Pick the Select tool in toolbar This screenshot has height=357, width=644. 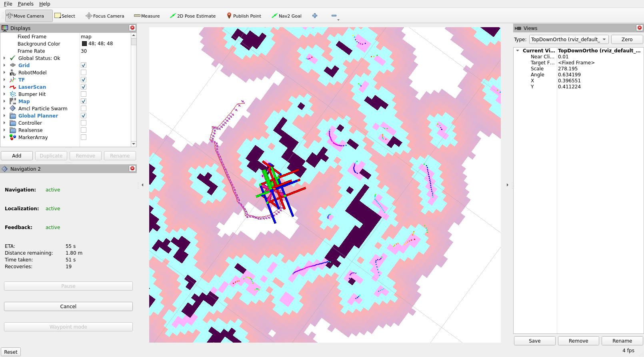65,16
